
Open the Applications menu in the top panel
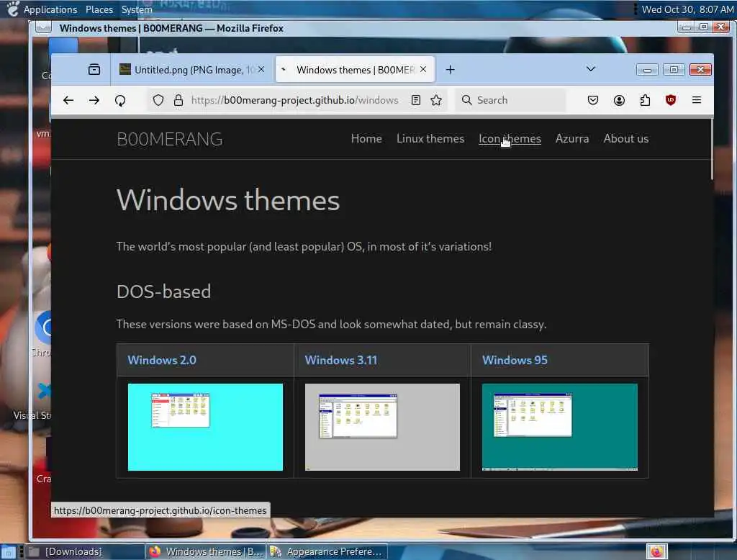50,9
